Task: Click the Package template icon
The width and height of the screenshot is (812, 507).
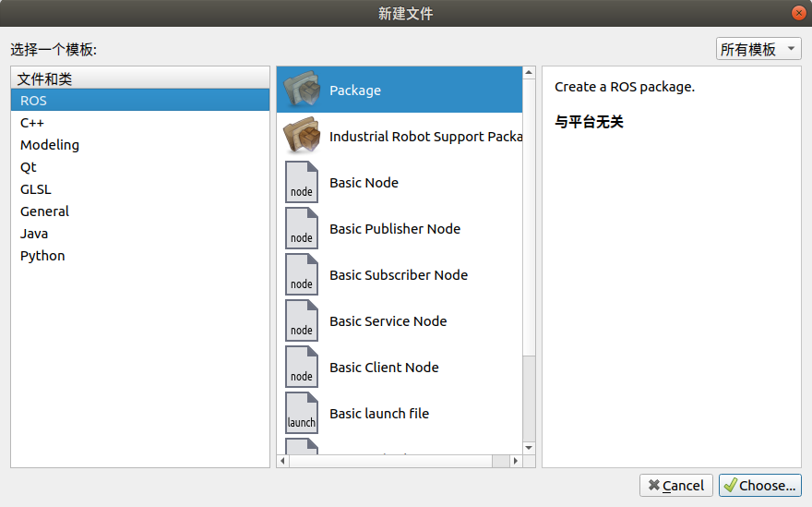Action: 302,90
